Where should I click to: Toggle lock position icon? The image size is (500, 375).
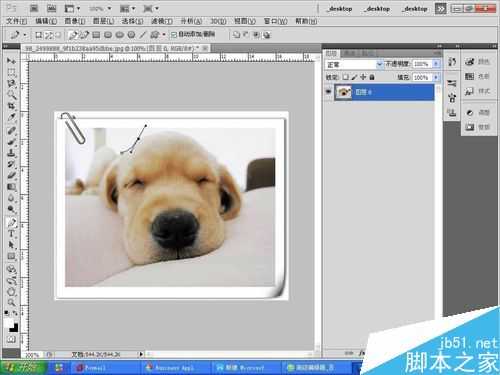(x=363, y=77)
